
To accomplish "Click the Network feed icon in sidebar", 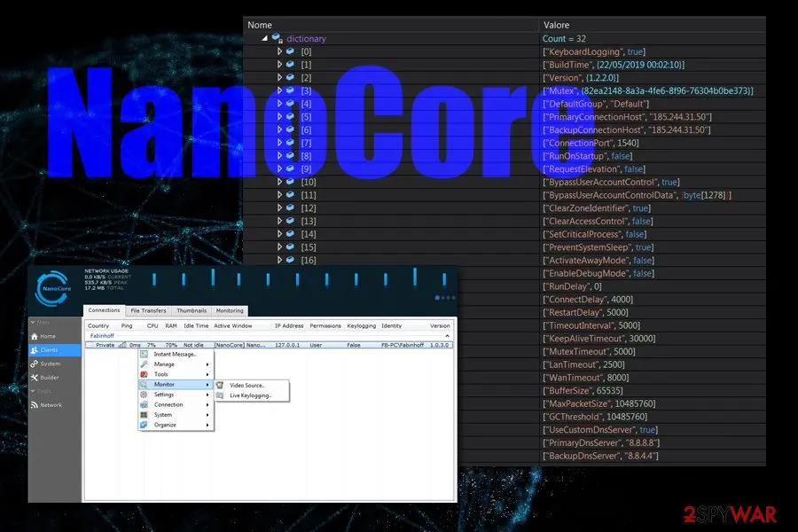I will pos(34,405).
